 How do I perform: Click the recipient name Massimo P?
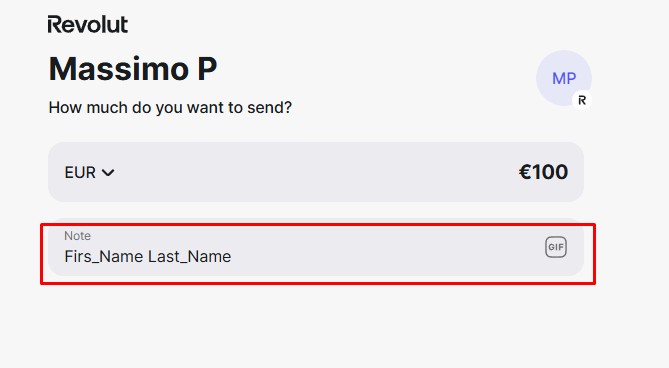pos(133,68)
